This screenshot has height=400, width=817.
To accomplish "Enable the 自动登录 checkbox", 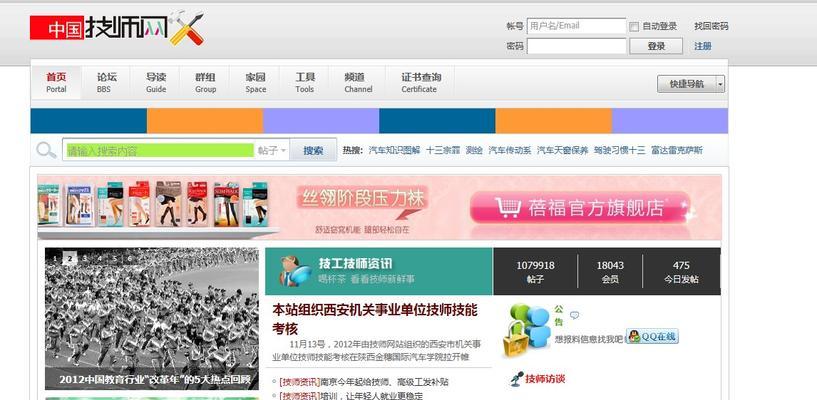I will coord(634,27).
